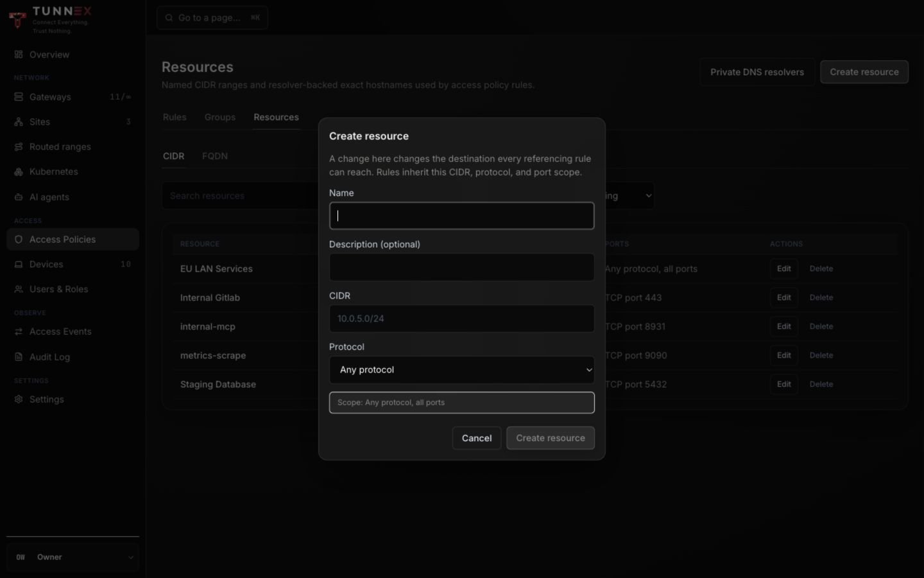Image resolution: width=924 pixels, height=578 pixels.
Task: Click the Access Events icon
Action: [x=19, y=332]
